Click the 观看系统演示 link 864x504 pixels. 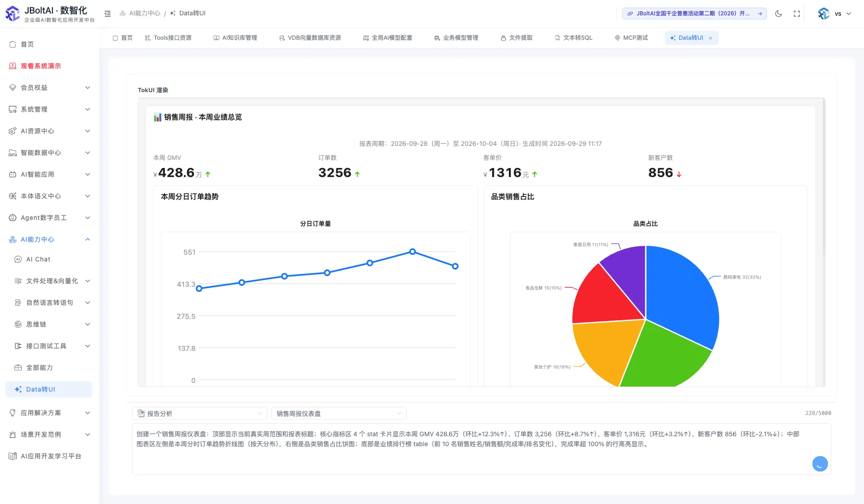41,66
